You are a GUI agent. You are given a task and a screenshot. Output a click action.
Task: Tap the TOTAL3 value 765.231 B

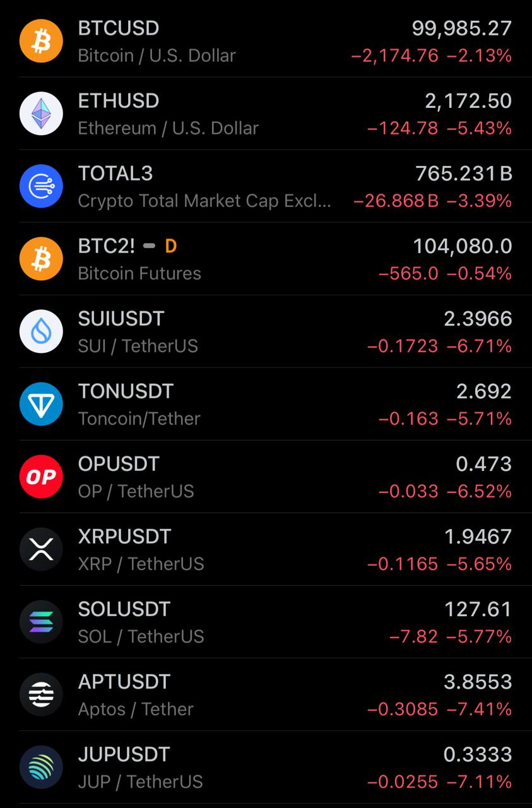click(464, 174)
